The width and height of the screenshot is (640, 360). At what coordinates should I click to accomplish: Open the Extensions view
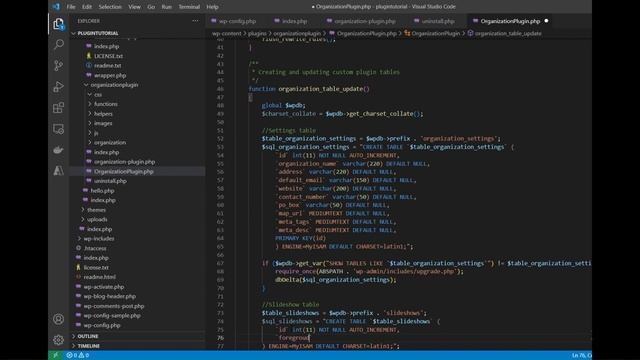pos(58,108)
